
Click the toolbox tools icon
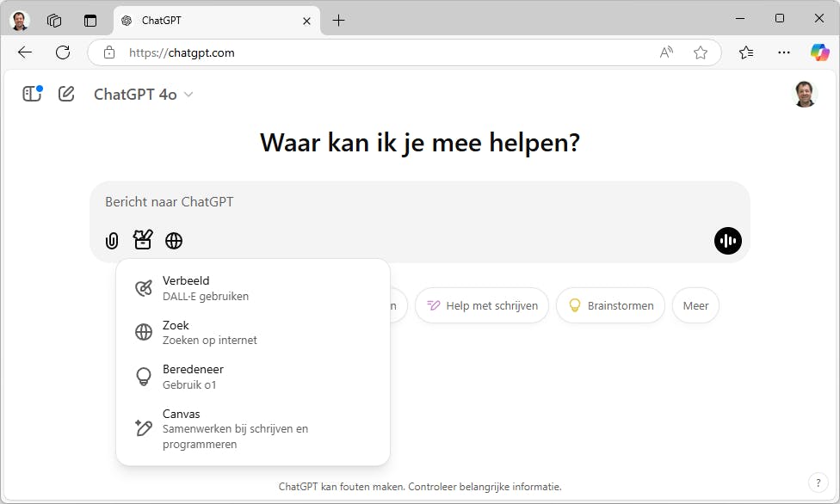click(x=143, y=240)
